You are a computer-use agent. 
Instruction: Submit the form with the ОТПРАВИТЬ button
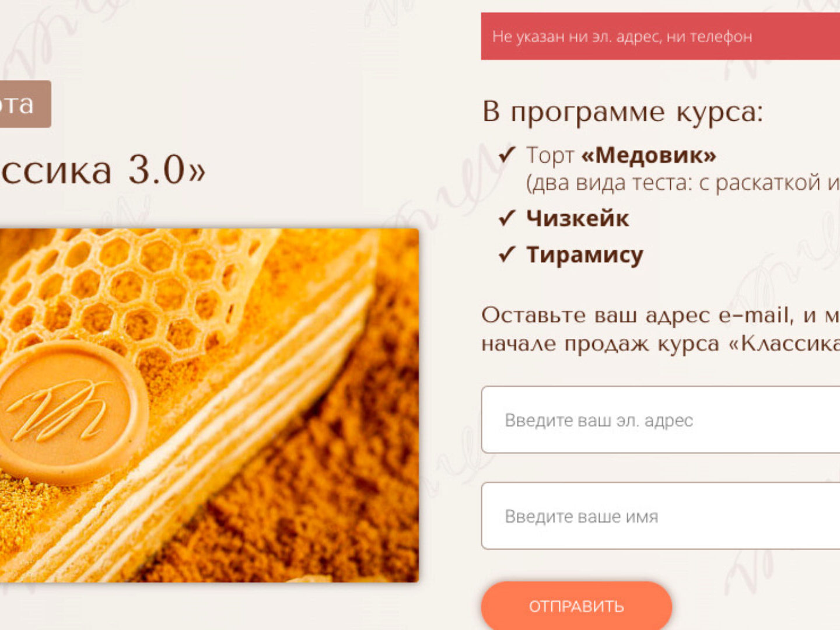tap(576, 606)
